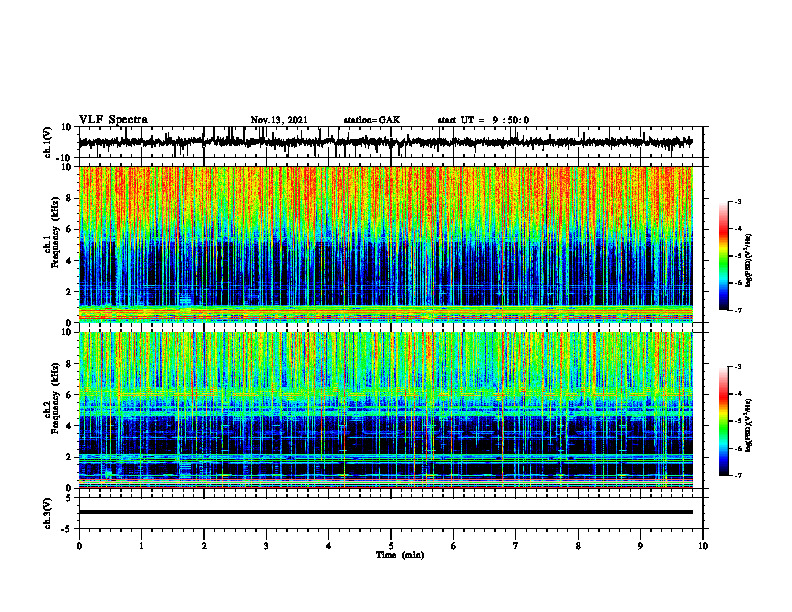This screenshot has width=792, height=612.
Task: Click the "ch.3(V)" axis label
Action: (48, 513)
